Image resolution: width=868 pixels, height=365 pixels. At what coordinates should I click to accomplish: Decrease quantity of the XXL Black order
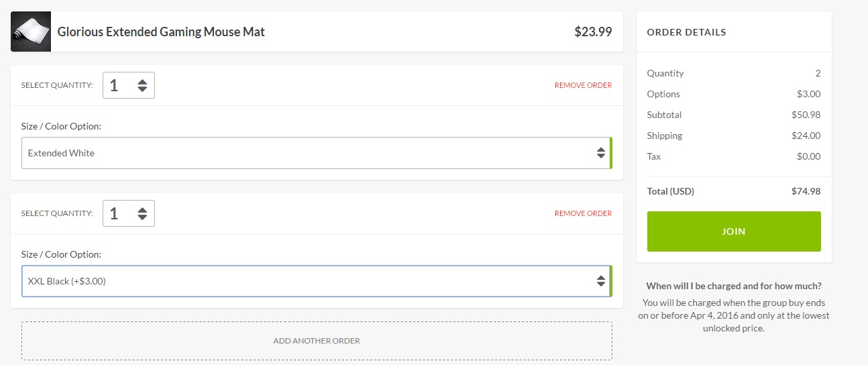point(142,217)
